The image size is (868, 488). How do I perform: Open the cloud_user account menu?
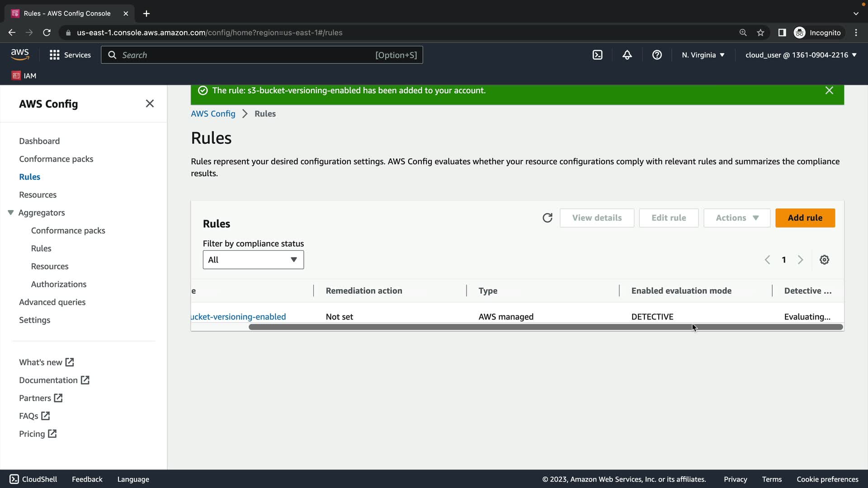(x=801, y=55)
